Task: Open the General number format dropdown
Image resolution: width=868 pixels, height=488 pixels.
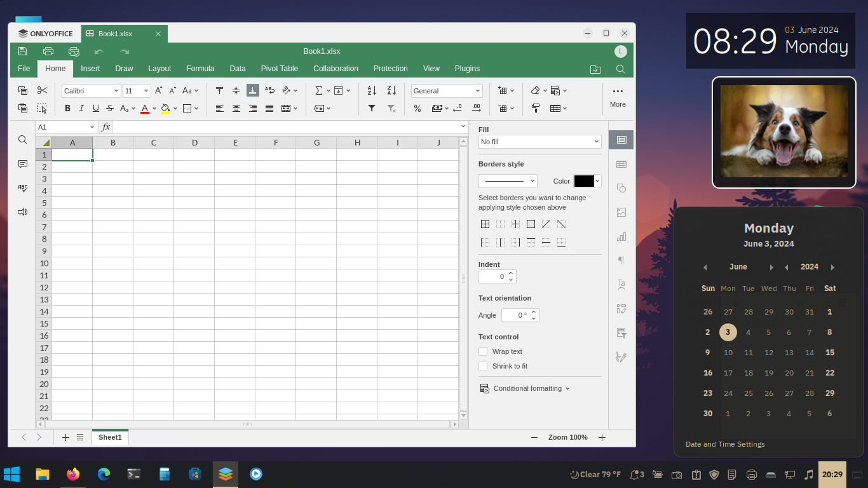Action: pos(447,91)
